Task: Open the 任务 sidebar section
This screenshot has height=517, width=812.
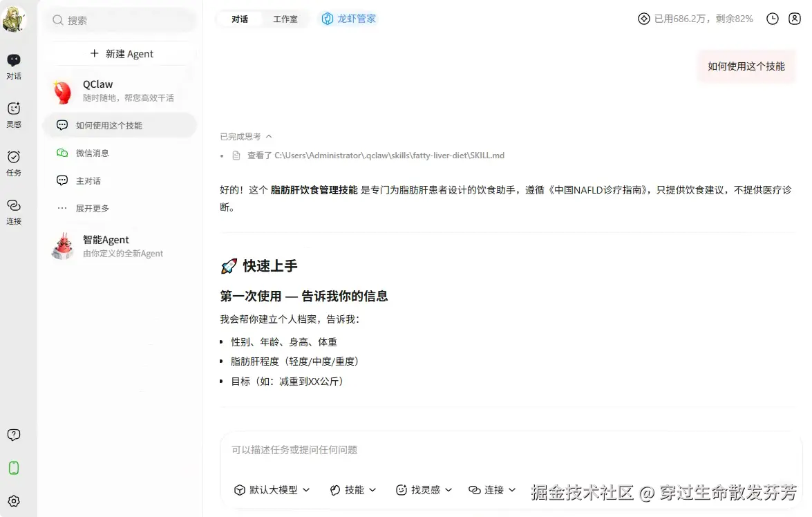Action: [x=14, y=163]
